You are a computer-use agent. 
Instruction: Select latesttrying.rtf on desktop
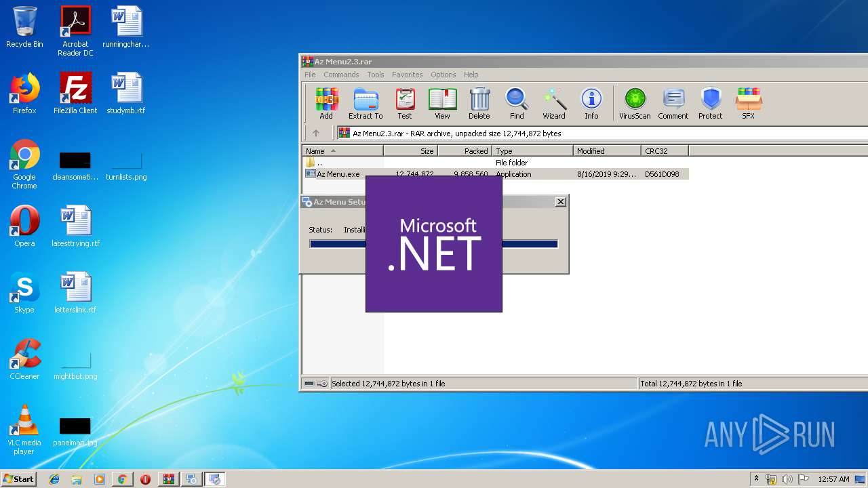[x=75, y=226]
